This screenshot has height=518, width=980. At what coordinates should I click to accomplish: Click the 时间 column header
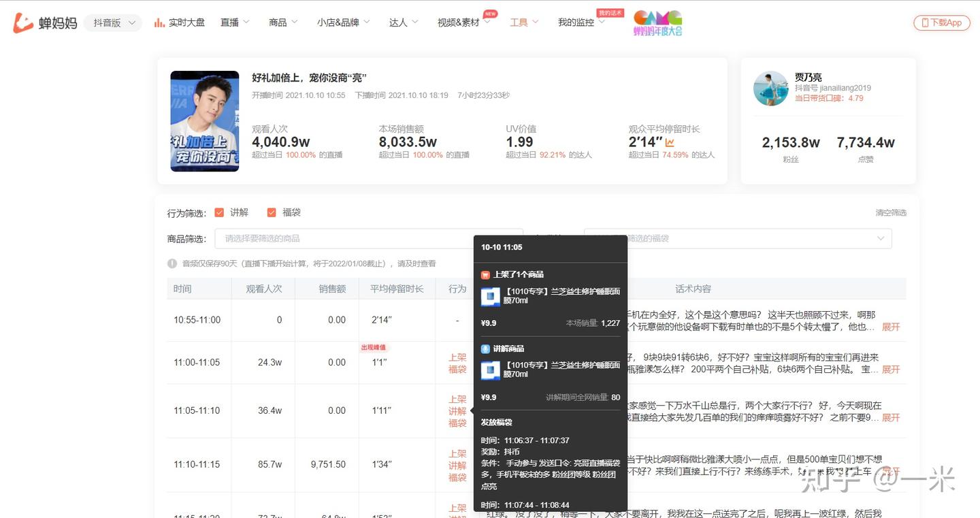[182, 289]
